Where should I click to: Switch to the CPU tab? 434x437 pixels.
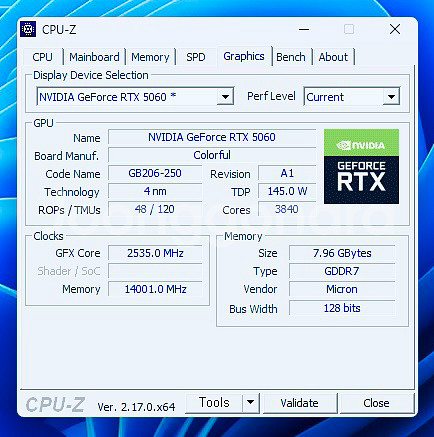pyautogui.click(x=43, y=57)
